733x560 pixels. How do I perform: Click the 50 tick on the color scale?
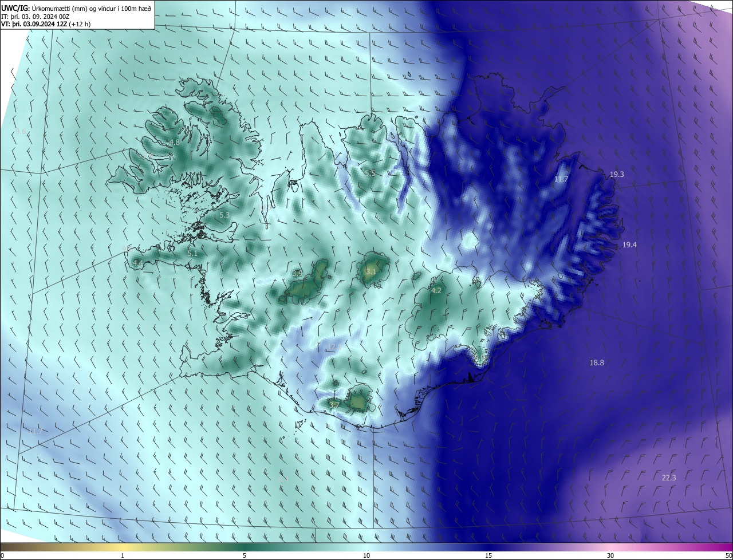pos(728,556)
